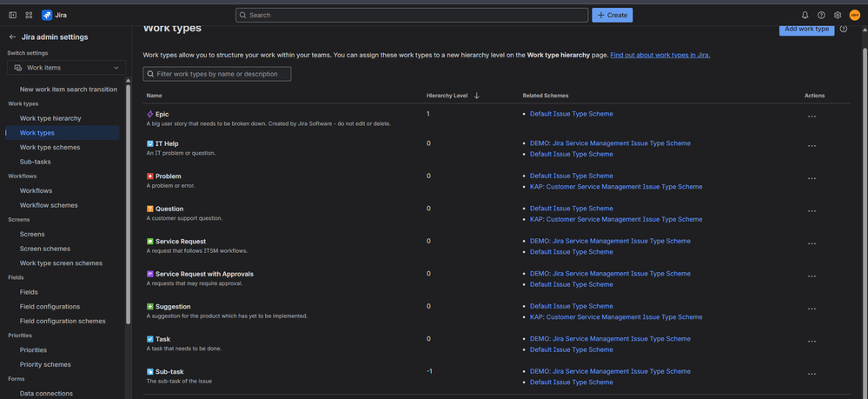The height and width of the screenshot is (399, 868).
Task: Open Find out about work types link
Action: pyautogui.click(x=659, y=56)
